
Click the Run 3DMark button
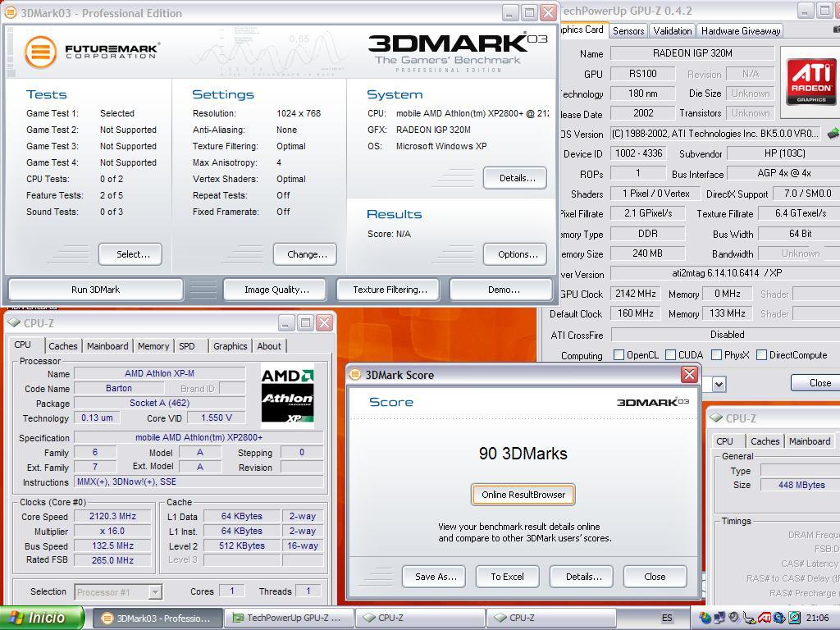click(95, 290)
